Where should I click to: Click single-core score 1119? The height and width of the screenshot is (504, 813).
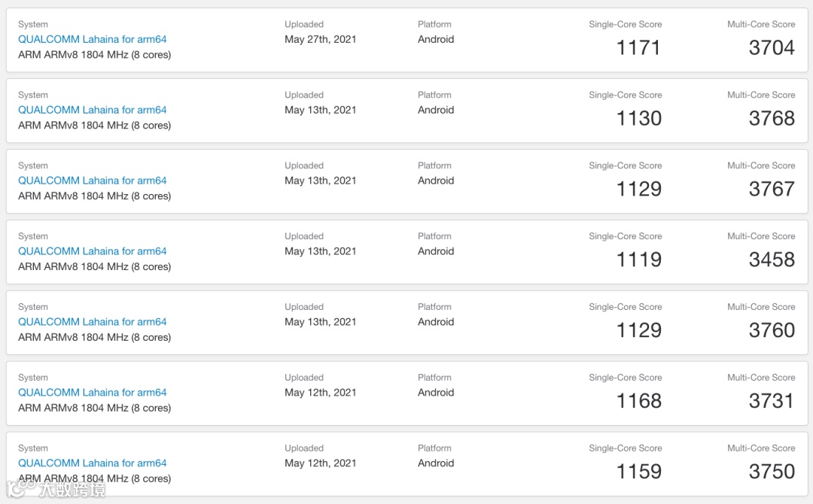(638, 260)
